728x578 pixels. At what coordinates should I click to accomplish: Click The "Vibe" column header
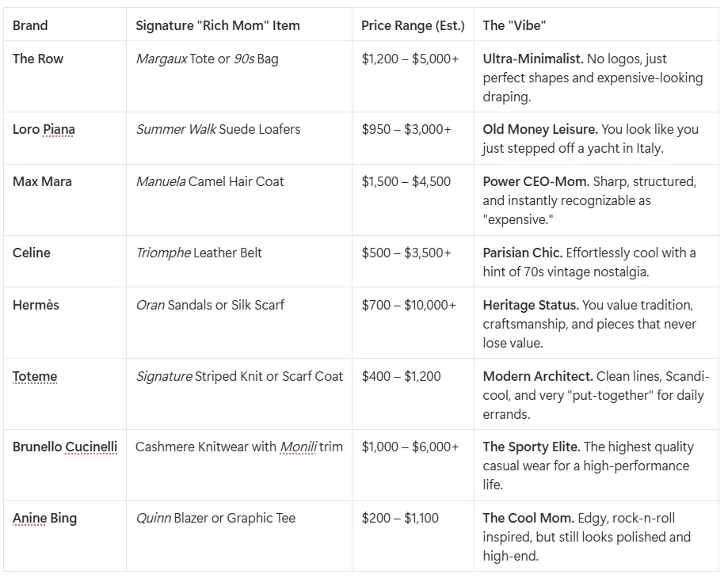pos(514,25)
